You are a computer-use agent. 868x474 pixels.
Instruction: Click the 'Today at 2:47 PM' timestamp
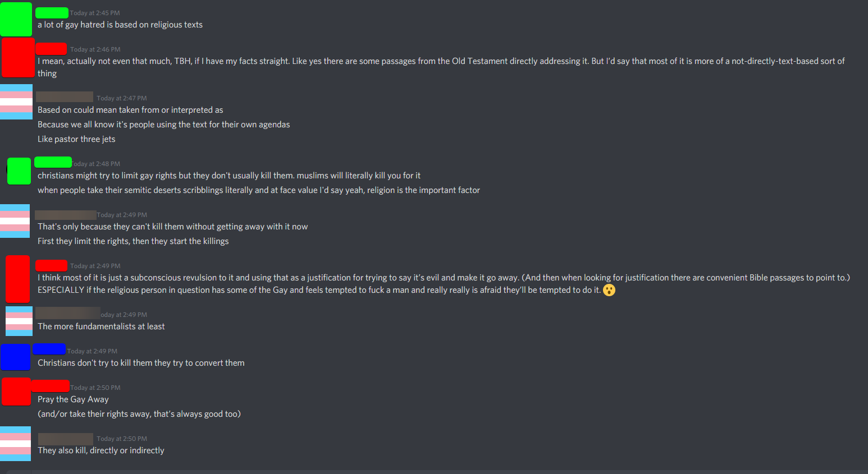(121, 98)
